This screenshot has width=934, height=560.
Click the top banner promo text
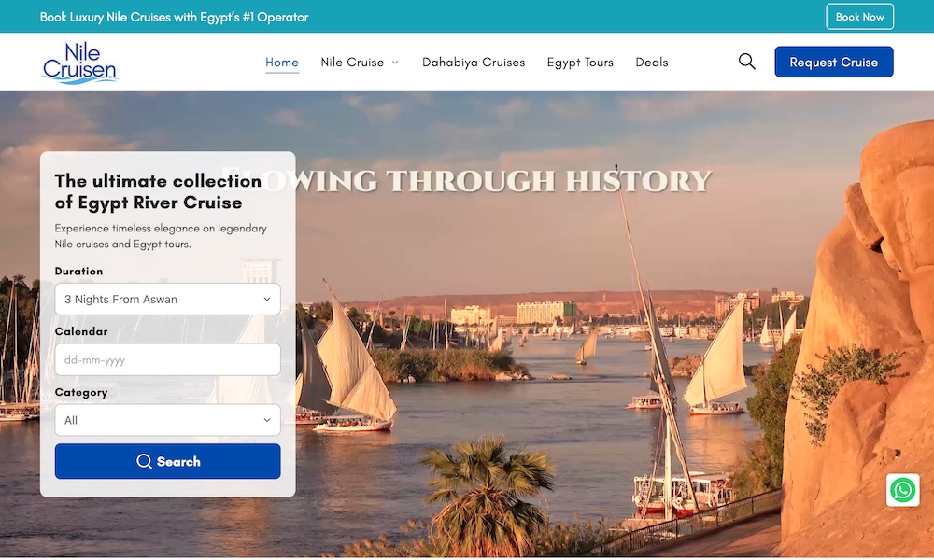coord(174,17)
